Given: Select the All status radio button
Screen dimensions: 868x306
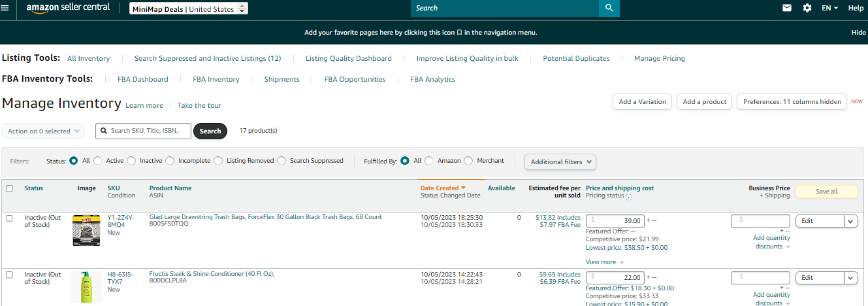Looking at the screenshot, I should point(74,161).
